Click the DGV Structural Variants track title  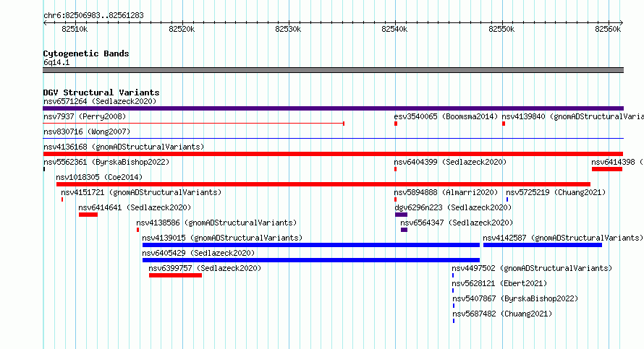coord(101,92)
